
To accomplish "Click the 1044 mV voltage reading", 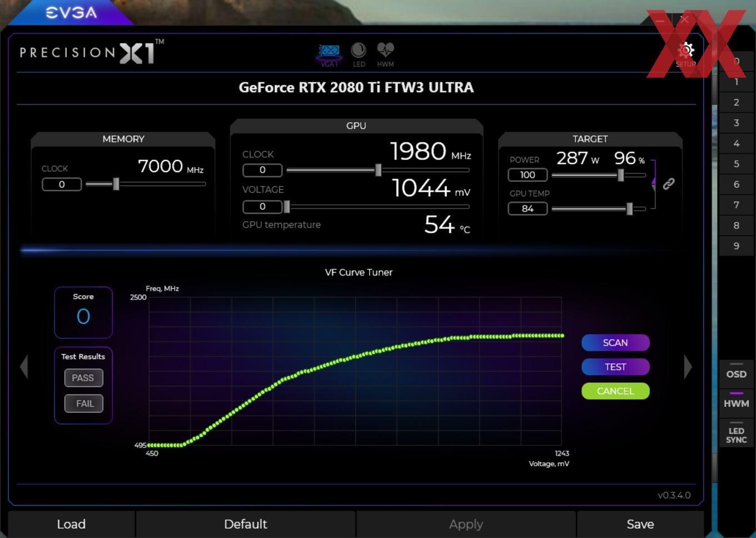I will (431, 188).
